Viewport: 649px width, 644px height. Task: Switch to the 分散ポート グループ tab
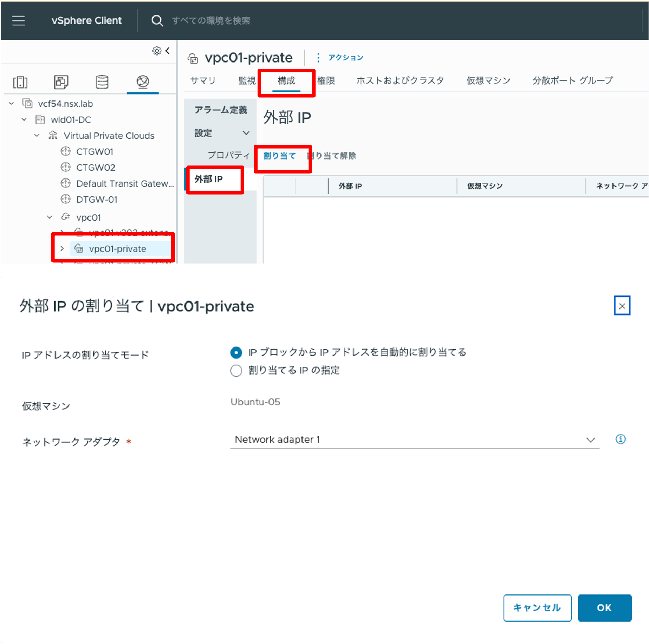[x=573, y=81]
